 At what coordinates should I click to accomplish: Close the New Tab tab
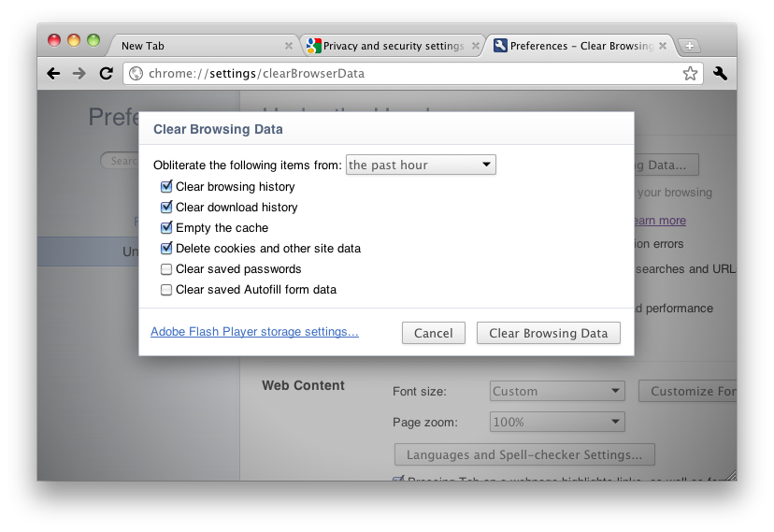[289, 46]
